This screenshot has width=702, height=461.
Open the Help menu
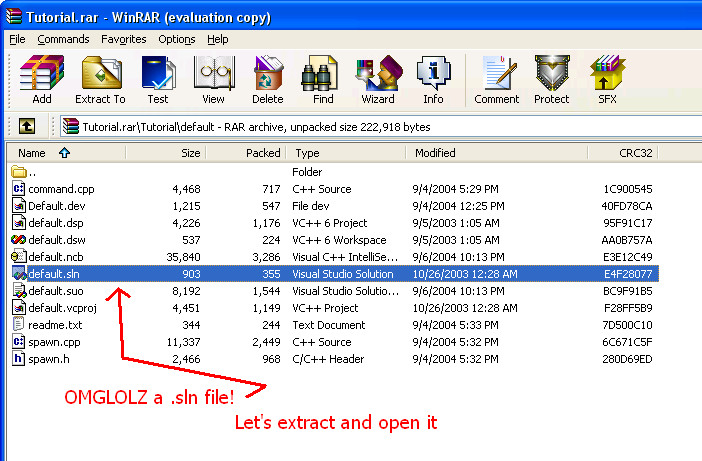click(x=218, y=39)
